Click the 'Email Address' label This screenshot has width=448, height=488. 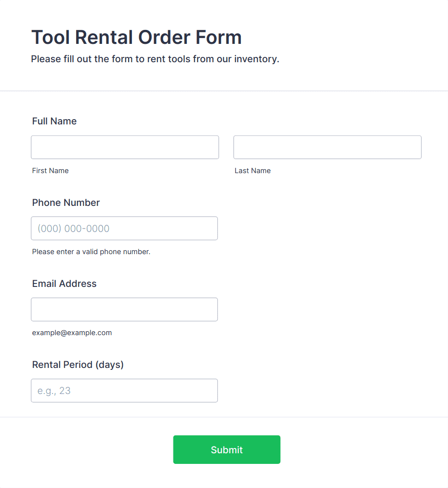click(x=65, y=284)
